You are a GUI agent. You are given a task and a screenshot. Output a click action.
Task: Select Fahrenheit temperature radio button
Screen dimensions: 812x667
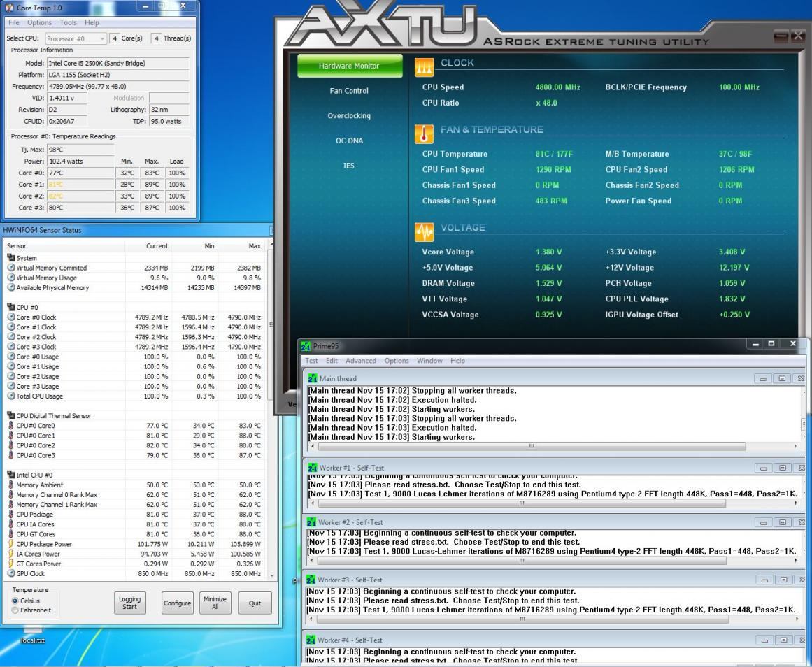click(15, 610)
